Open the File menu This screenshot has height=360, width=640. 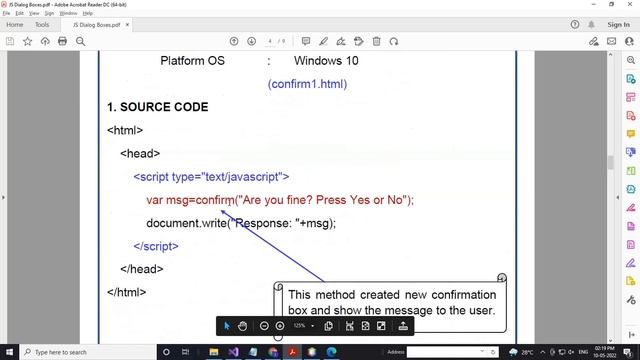[6, 13]
